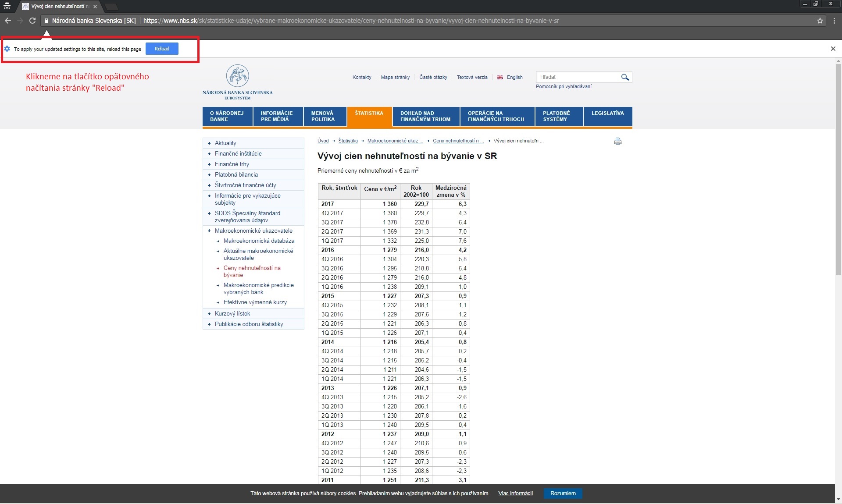Click the magnifier search icon
This screenshot has width=842, height=504.
[625, 77]
